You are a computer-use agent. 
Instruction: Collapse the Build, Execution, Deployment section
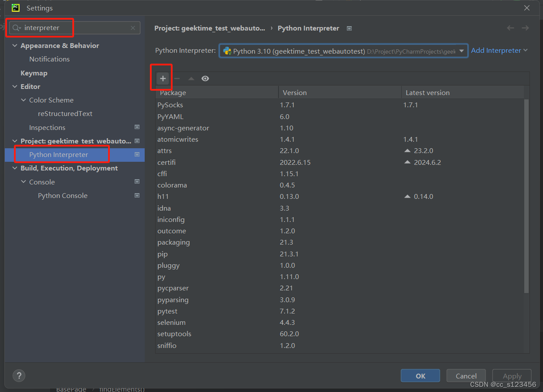tap(15, 168)
